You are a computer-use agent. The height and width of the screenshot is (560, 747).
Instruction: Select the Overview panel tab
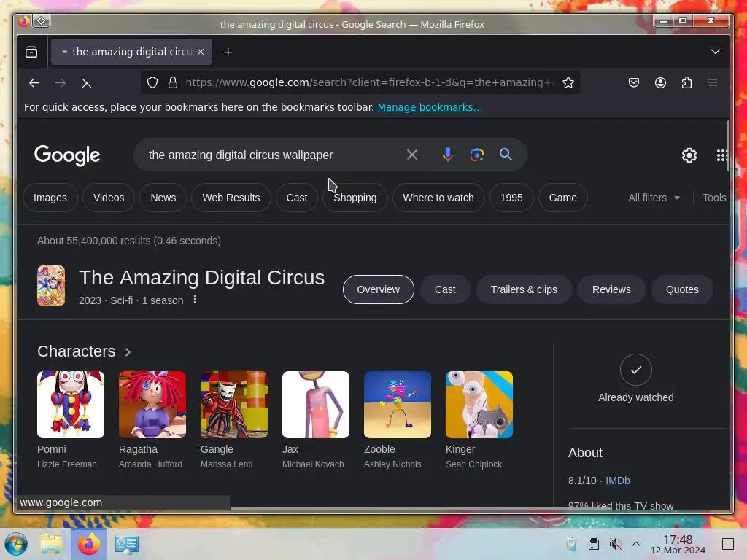click(x=379, y=289)
